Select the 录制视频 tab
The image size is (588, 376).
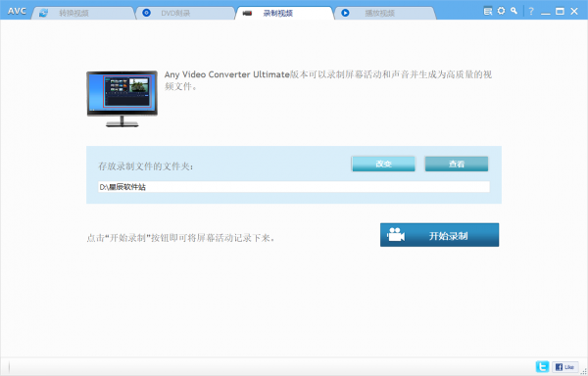pos(284,13)
